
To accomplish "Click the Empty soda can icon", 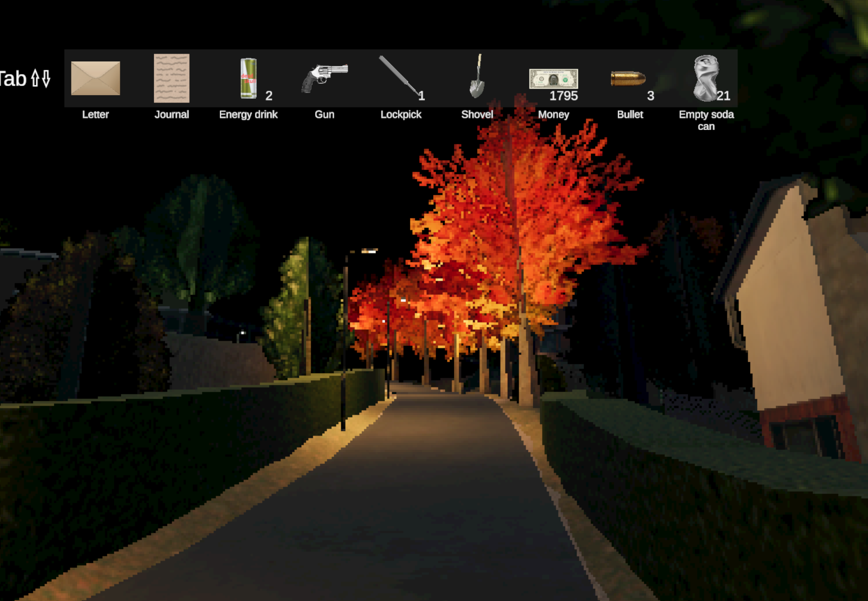I will pos(705,78).
